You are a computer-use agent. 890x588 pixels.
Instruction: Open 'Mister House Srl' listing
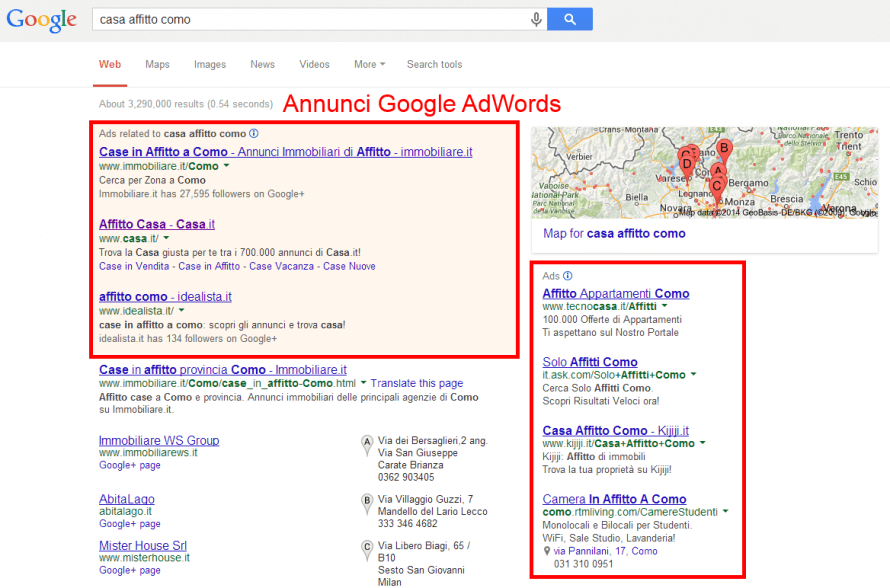(142, 546)
